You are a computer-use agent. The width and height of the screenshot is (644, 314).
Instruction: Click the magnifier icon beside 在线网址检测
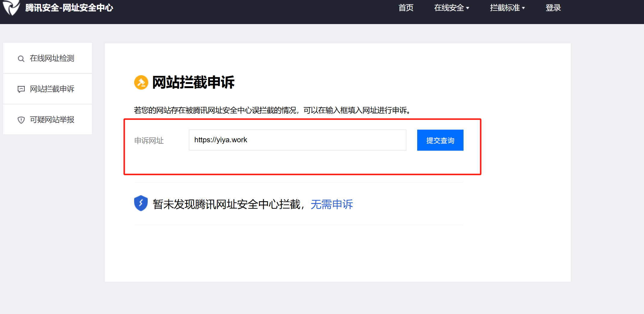(21, 59)
